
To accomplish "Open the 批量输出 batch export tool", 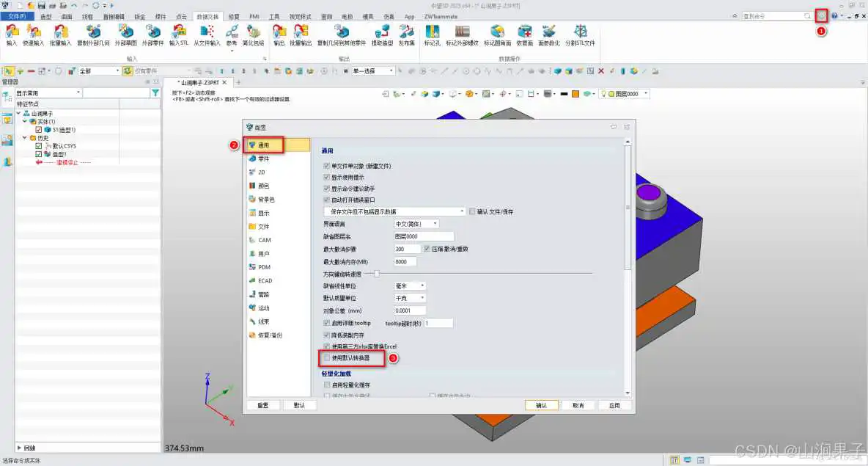I will tap(301, 33).
